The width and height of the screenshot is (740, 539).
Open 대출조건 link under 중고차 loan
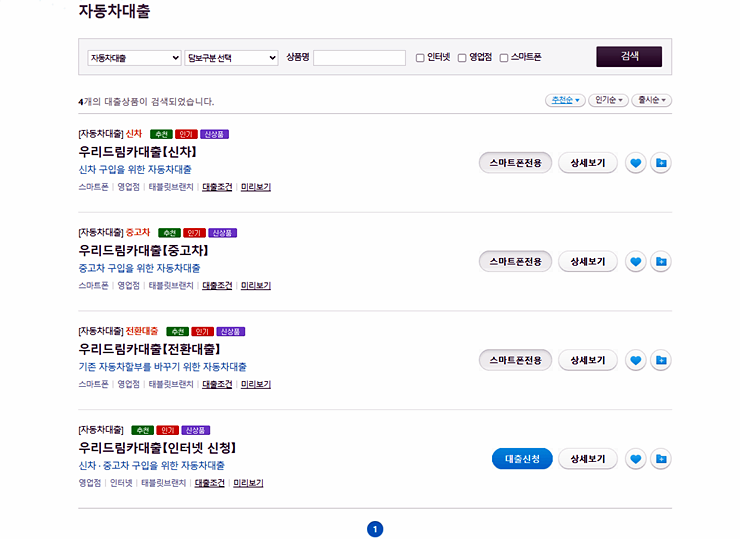(x=217, y=286)
